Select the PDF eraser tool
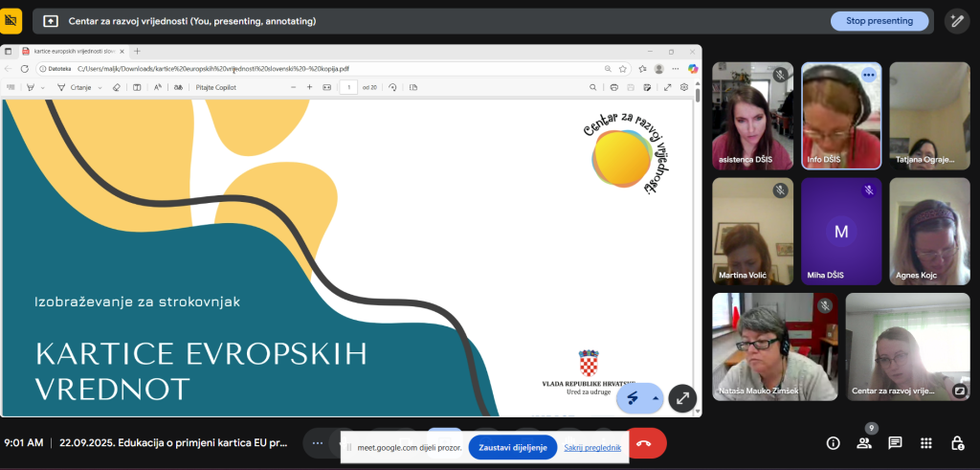 click(x=116, y=87)
